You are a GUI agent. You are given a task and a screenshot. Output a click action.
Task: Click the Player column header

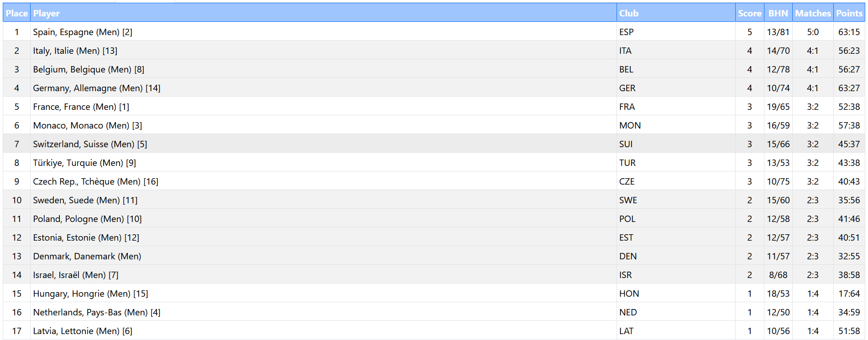coord(47,13)
